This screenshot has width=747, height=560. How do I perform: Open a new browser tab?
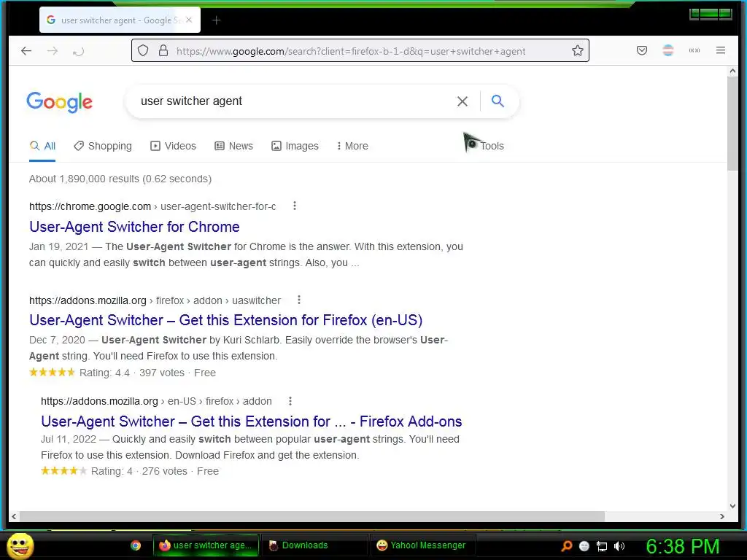tap(216, 20)
